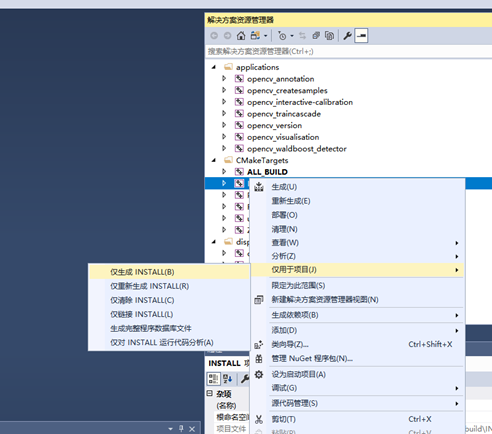The width and height of the screenshot is (492, 434).
Task: Choose 设为启动项目(A) with gear icon
Action: click(x=357, y=374)
